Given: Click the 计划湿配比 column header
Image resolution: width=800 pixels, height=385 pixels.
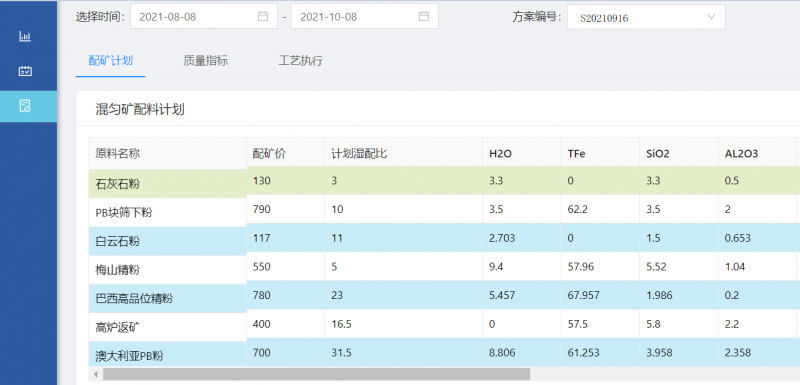Looking at the screenshot, I should 359,153.
